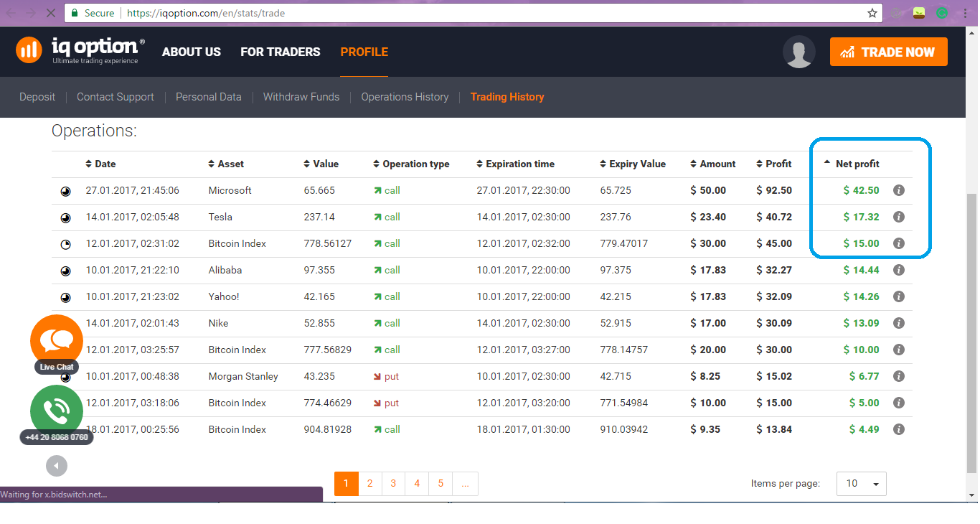This screenshot has width=980, height=524.
Task: Sort the table by Operation type
Action: (411, 164)
